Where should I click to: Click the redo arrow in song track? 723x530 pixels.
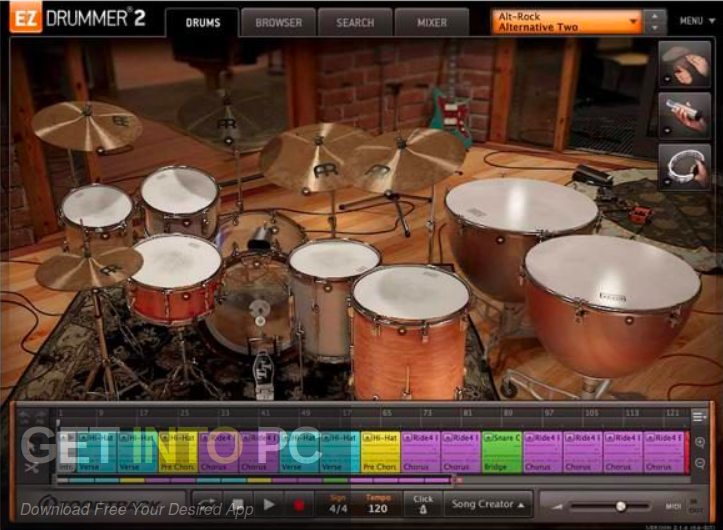coord(41,415)
